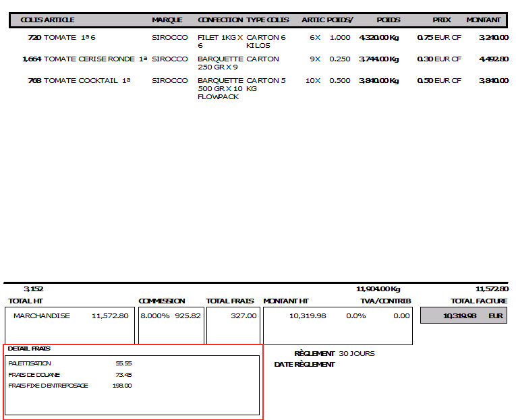This screenshot has height=420, width=516.
Task: Click the total colis count 3,152
Action: 34,289
